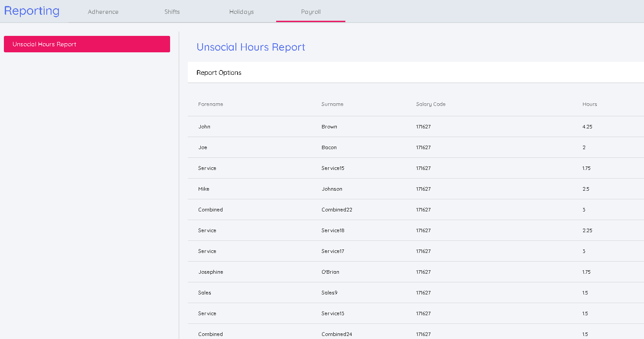Select the Mike Johnson row
Image resolution: width=644 pixels, height=339 pixels.
pyautogui.click(x=204, y=189)
